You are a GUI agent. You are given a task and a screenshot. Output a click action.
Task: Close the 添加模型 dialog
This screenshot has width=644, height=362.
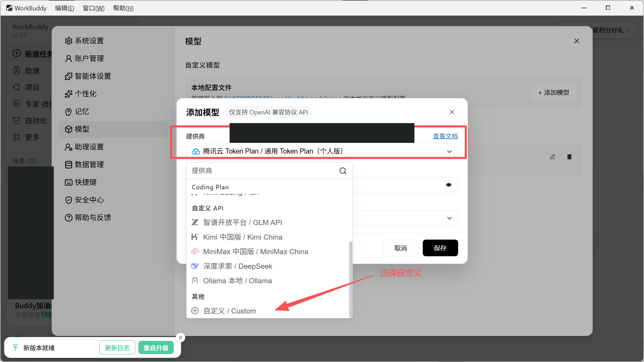point(452,112)
